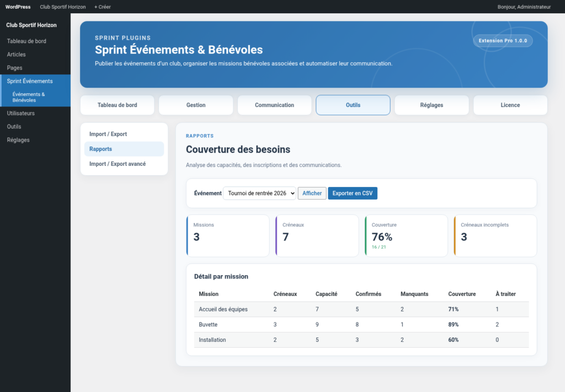Click the 71% coverage value
565x392 pixels.
click(x=454, y=309)
